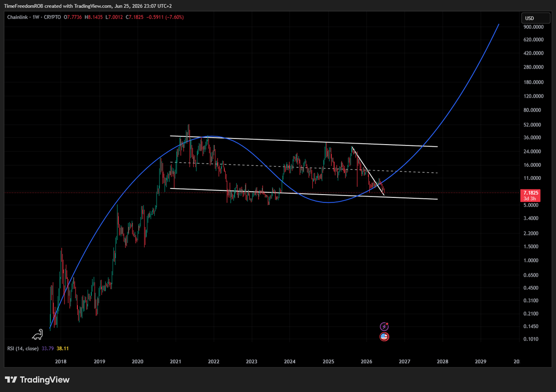556x392 pixels.
Task: Click the 180.0000 price axis label
Action: pos(534,82)
